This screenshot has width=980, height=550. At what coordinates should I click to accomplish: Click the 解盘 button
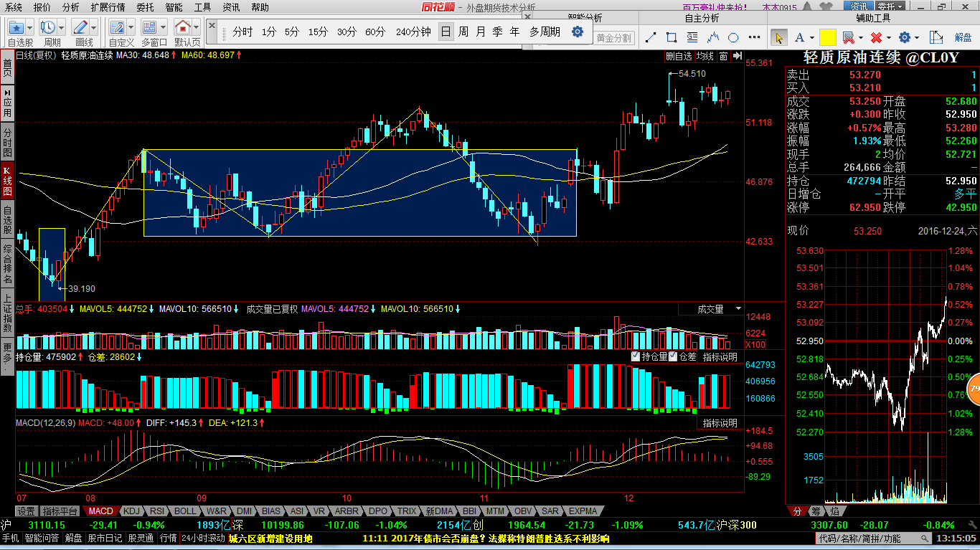(x=963, y=37)
